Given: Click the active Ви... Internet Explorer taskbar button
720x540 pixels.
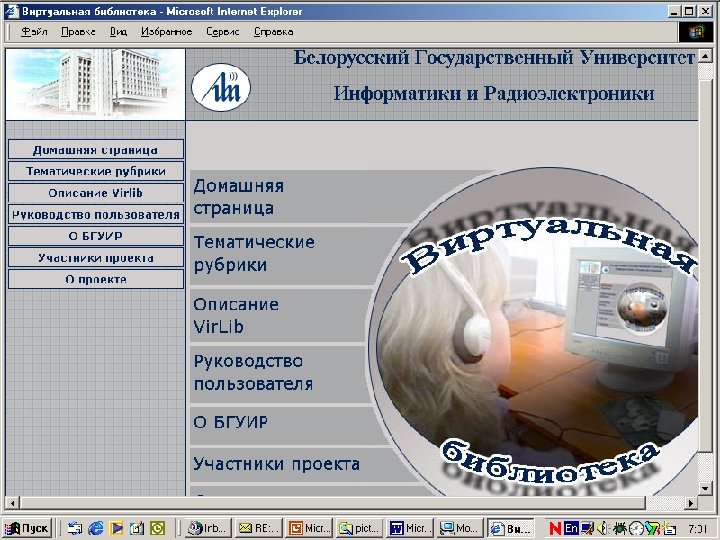Looking at the screenshot, I should tap(511, 529).
